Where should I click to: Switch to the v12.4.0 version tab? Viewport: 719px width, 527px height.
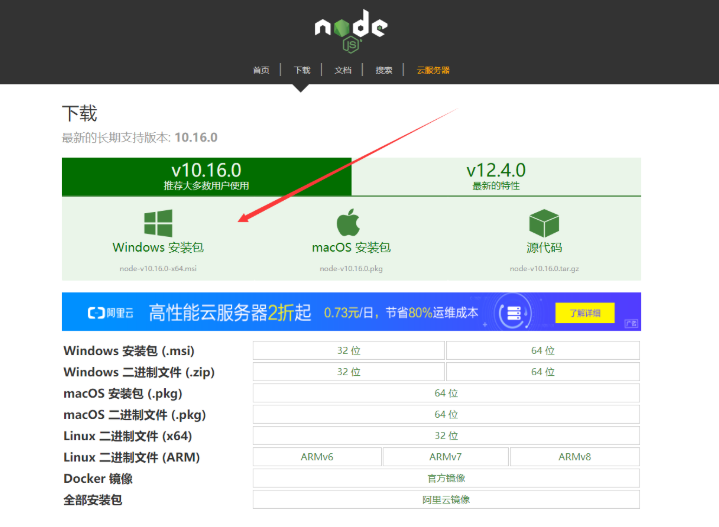coord(496,177)
